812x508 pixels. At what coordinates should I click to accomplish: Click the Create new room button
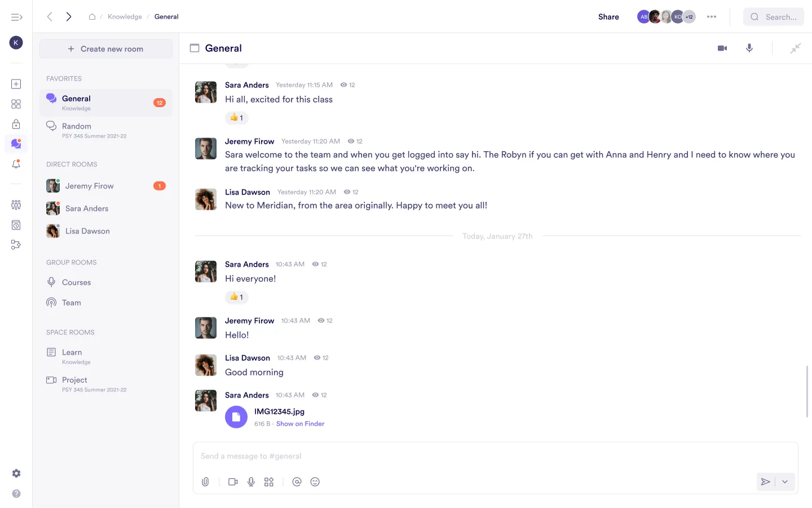coord(106,49)
